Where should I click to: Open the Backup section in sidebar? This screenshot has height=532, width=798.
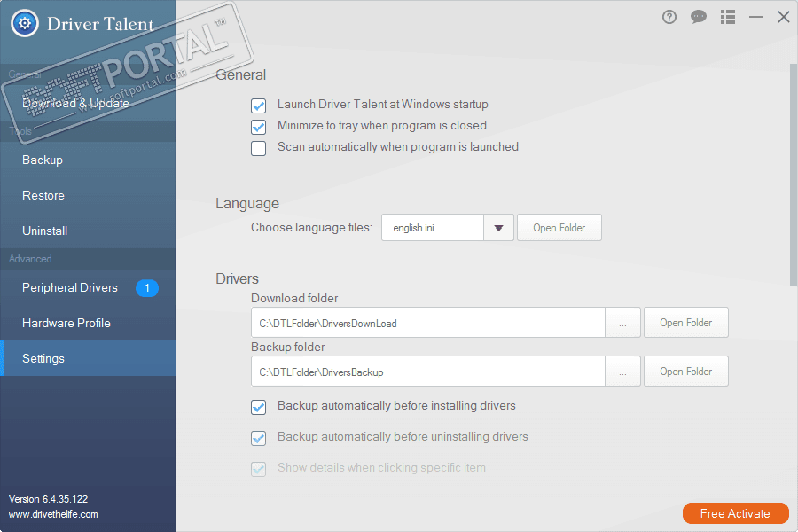click(x=88, y=160)
